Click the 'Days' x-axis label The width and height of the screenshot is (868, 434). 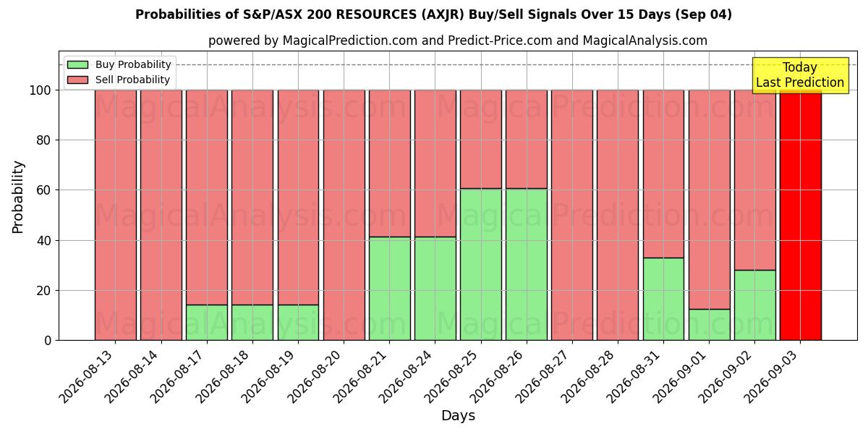pyautogui.click(x=458, y=416)
